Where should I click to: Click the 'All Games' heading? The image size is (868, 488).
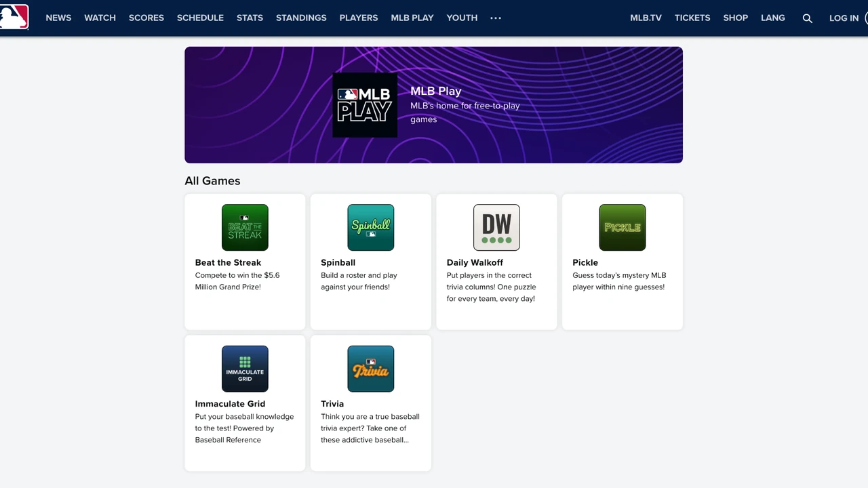tap(212, 181)
